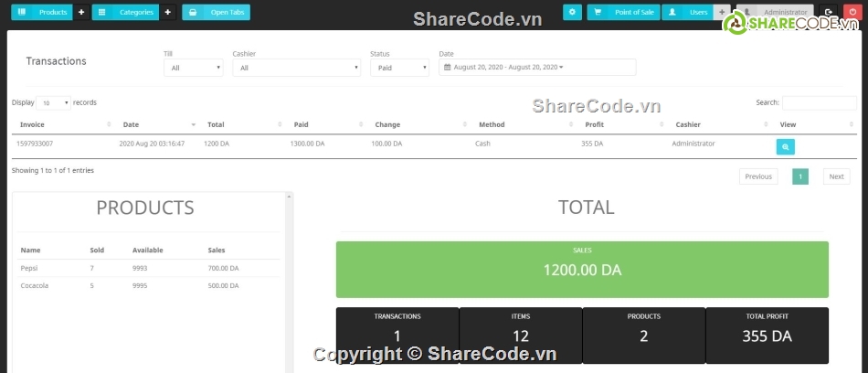
Task: Click the red power icon
Action: pos(852,12)
